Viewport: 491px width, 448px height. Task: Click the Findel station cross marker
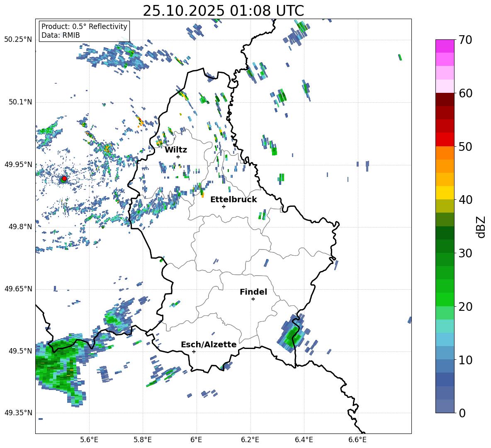pyautogui.click(x=253, y=299)
